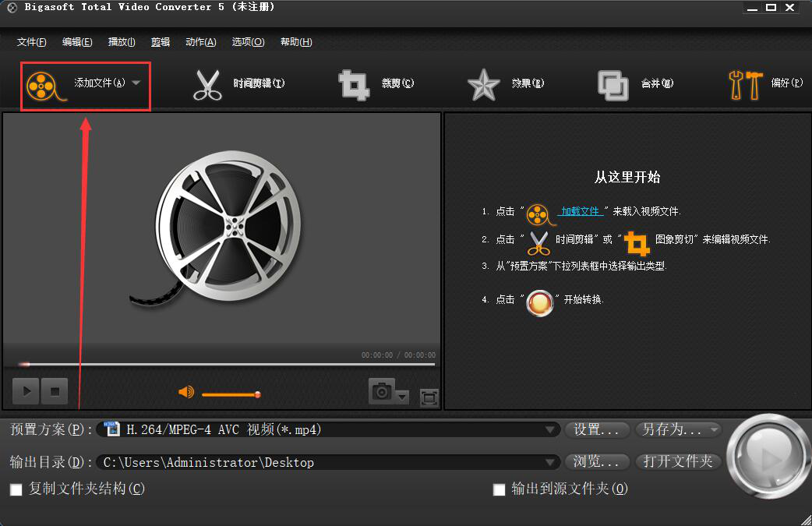This screenshot has height=526, width=812.
Task: Click the 时间剪辑(T) label
Action: pos(259,83)
